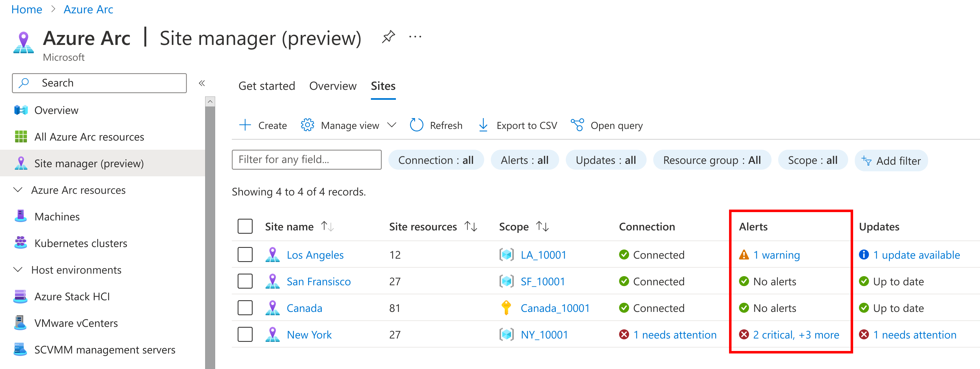Collapse the Azure Arc resources section
The width and height of the screenshot is (980, 369).
[18, 190]
